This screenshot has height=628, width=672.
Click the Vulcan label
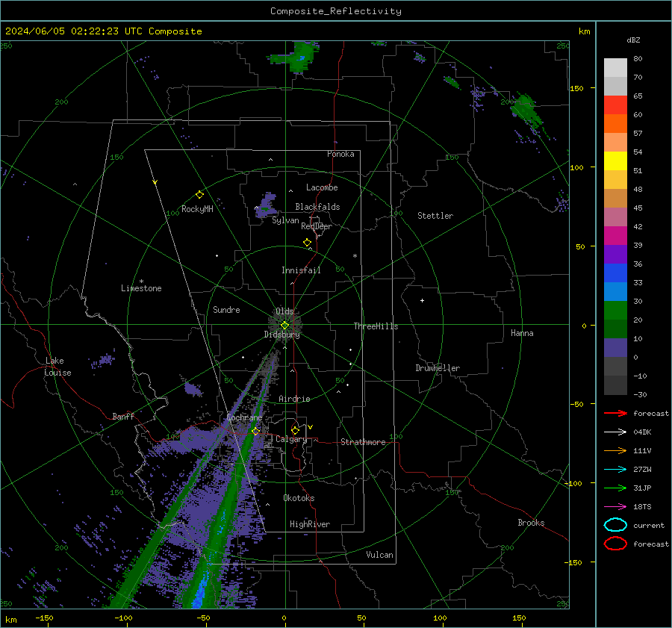(x=379, y=555)
